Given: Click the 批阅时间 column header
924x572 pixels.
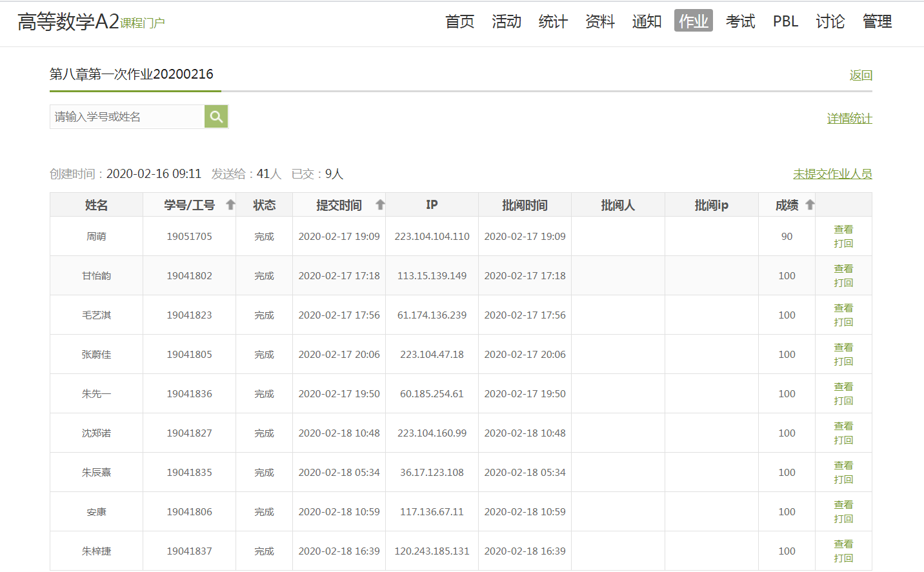Looking at the screenshot, I should tap(525, 205).
